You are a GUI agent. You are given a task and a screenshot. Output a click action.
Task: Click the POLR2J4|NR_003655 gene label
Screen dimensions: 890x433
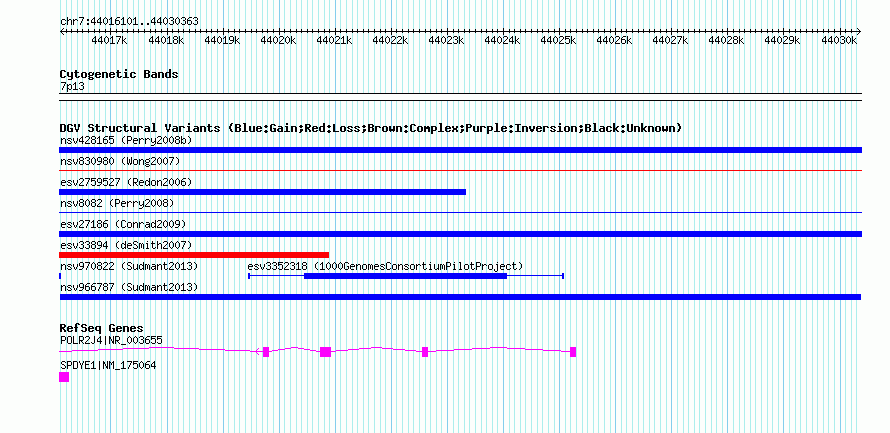[x=111, y=340]
